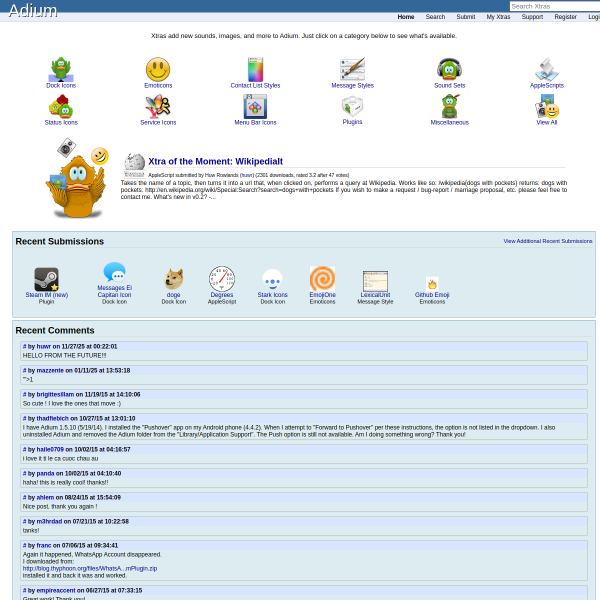Click the Menu Bar Icons text link

coord(255,122)
